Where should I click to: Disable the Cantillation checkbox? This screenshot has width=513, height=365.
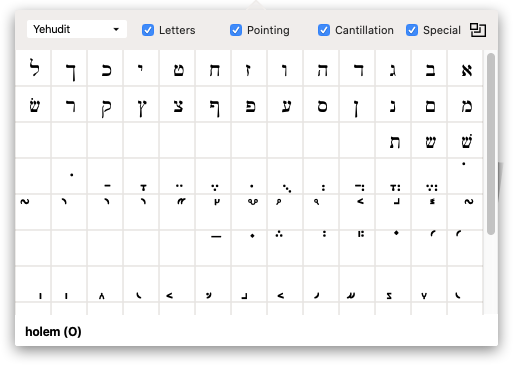[x=324, y=30]
